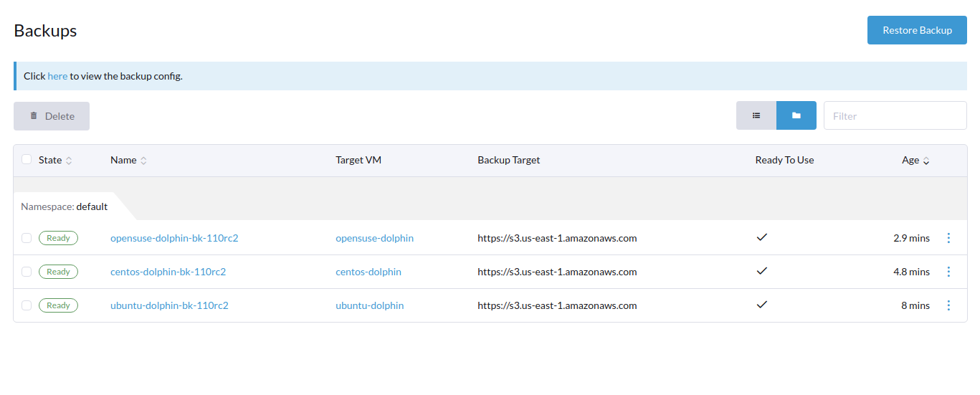
Task: Click Ready badge in centos-dolphin-bk-110rc2 row
Action: pyautogui.click(x=58, y=272)
